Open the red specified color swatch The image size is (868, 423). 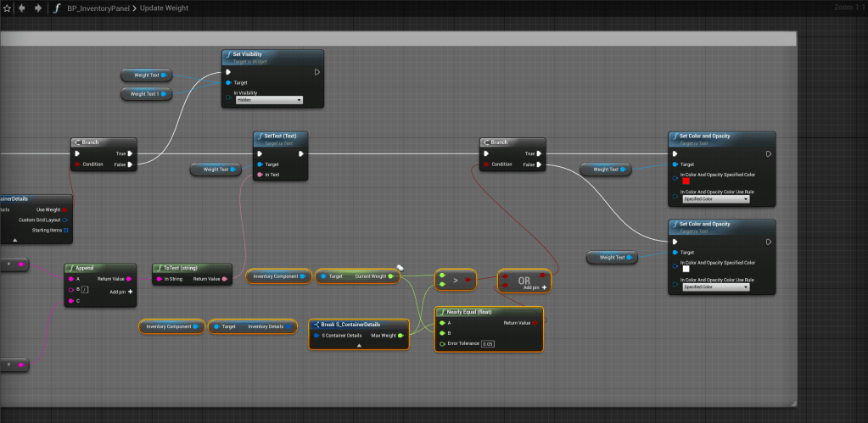(x=686, y=181)
